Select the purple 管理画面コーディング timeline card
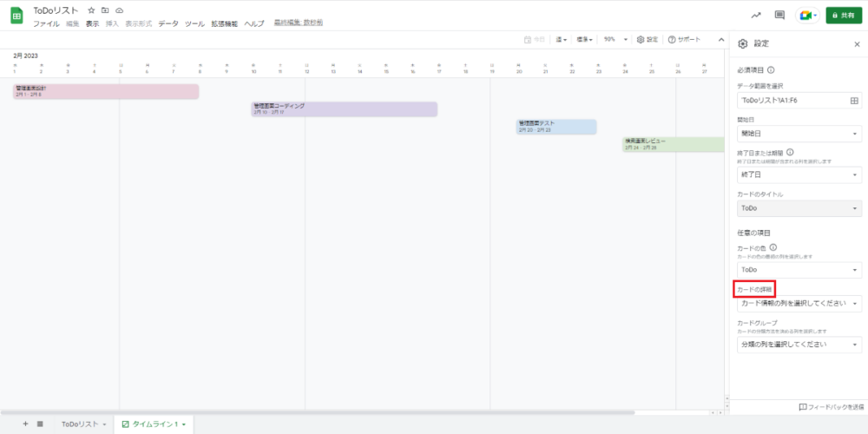 (x=344, y=108)
